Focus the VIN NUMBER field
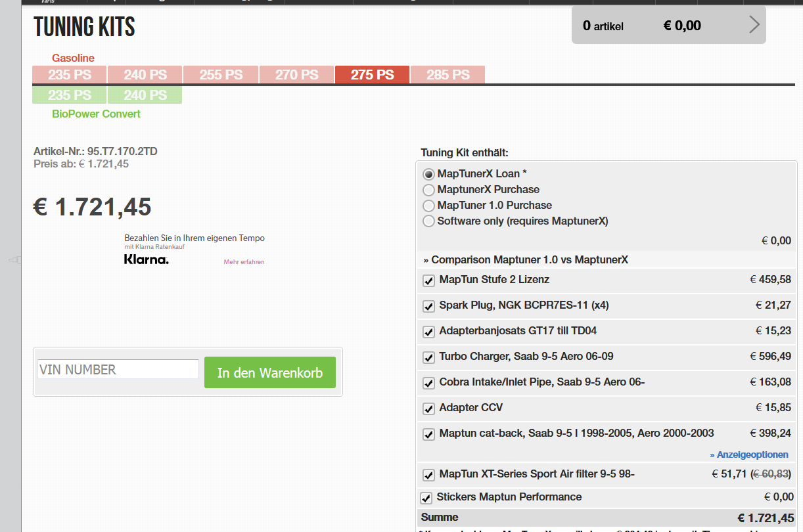 click(118, 369)
